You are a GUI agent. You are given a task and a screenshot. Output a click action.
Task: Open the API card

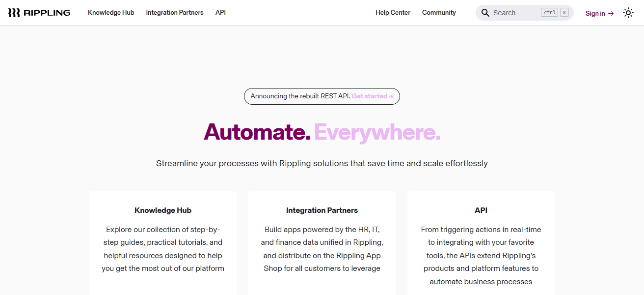click(x=481, y=241)
